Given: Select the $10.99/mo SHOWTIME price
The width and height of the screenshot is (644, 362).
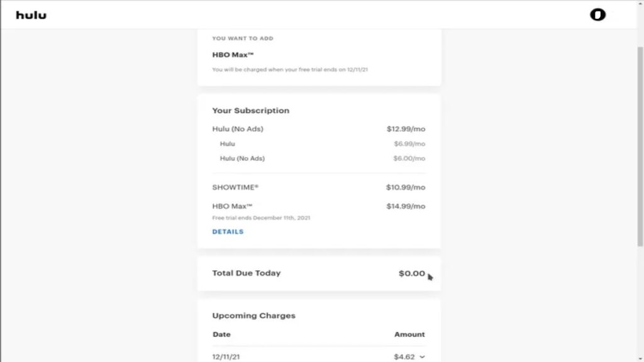Looking at the screenshot, I should (405, 187).
